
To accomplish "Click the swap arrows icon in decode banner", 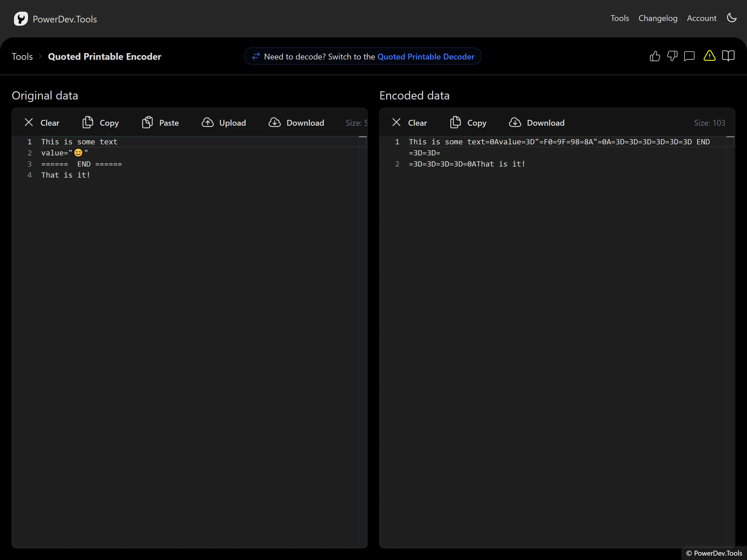I will (256, 56).
